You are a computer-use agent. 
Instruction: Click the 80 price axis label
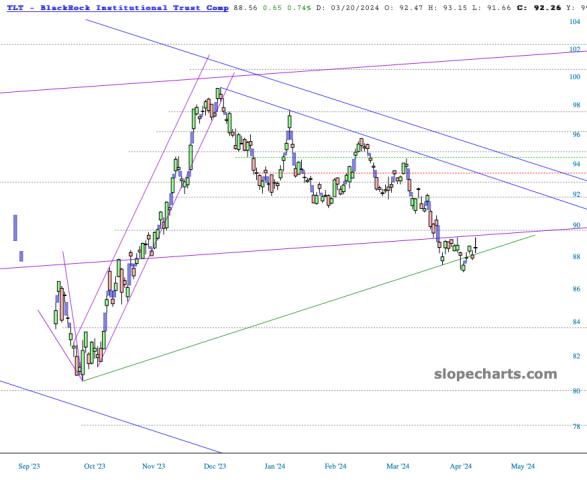576,391
